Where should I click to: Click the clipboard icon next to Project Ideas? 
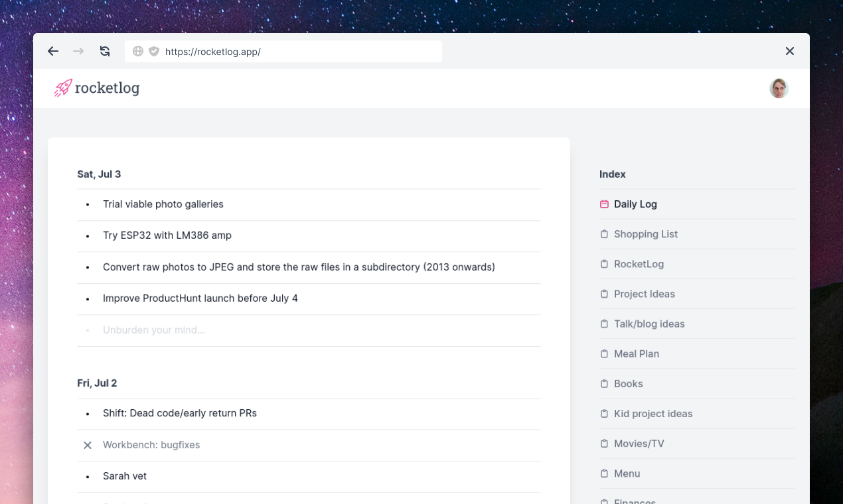604,294
